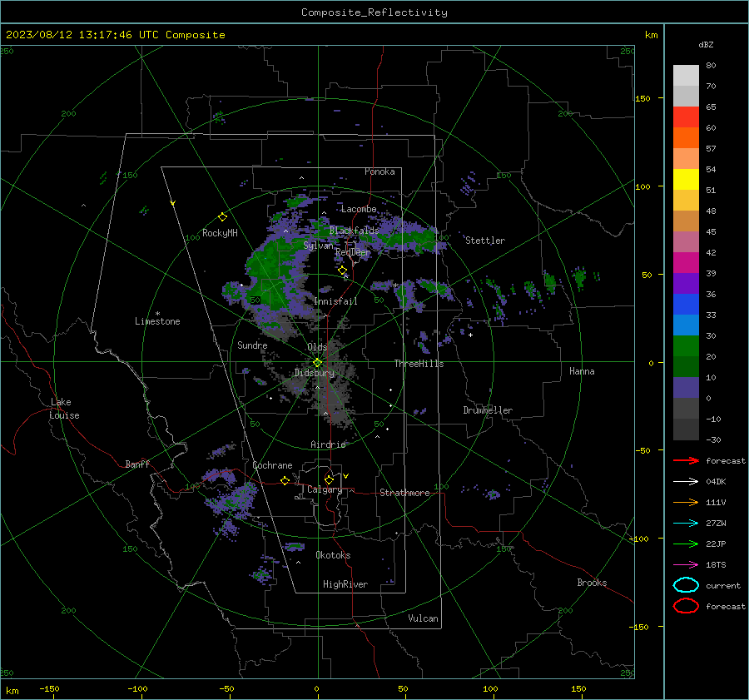This screenshot has width=749, height=700.
Task: Click the orange 111V arrow in legend
Action: [x=686, y=502]
